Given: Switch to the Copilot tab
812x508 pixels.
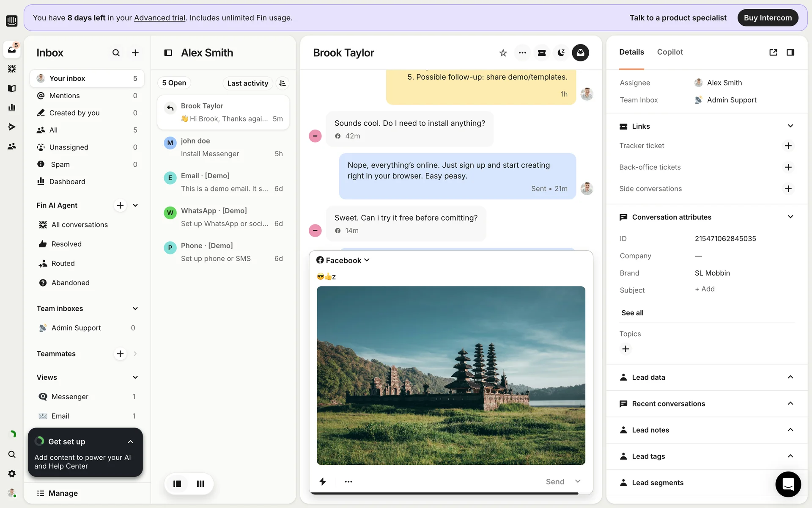Looking at the screenshot, I should click(x=669, y=52).
